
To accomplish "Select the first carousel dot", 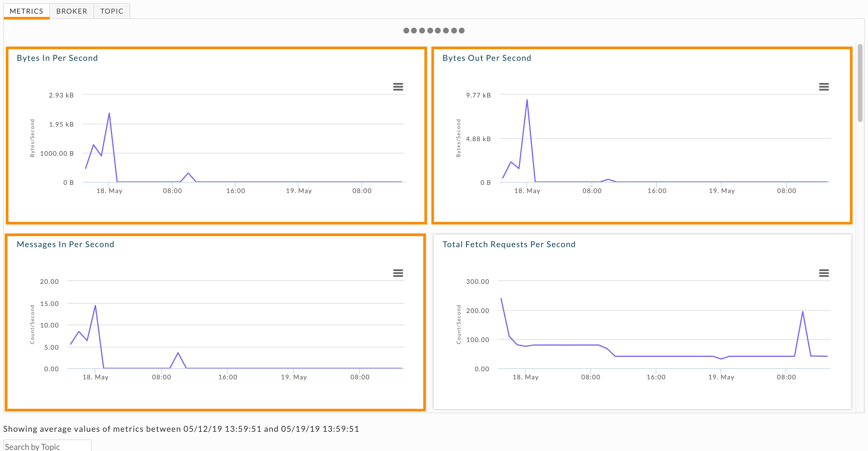I will point(406,31).
